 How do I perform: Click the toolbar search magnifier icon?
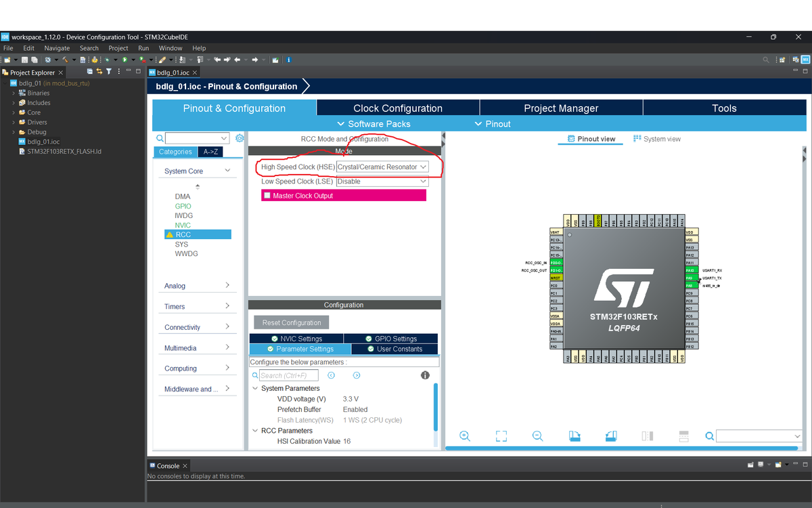766,60
